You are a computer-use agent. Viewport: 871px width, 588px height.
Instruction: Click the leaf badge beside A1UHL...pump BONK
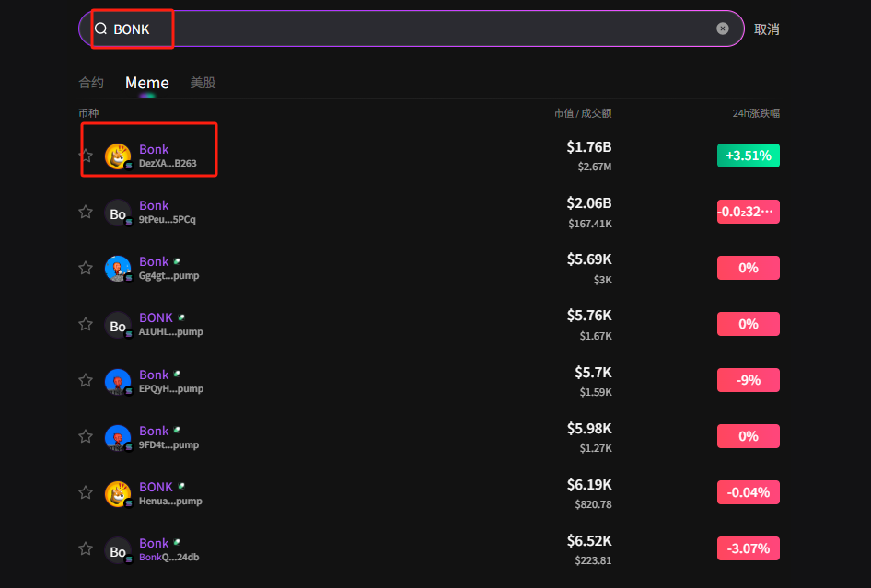pyautogui.click(x=181, y=317)
